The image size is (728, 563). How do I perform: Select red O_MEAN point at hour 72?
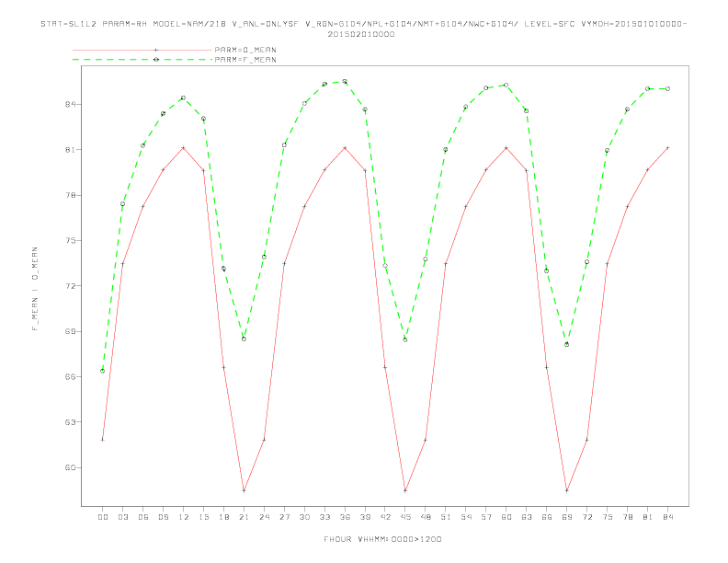[x=586, y=440]
